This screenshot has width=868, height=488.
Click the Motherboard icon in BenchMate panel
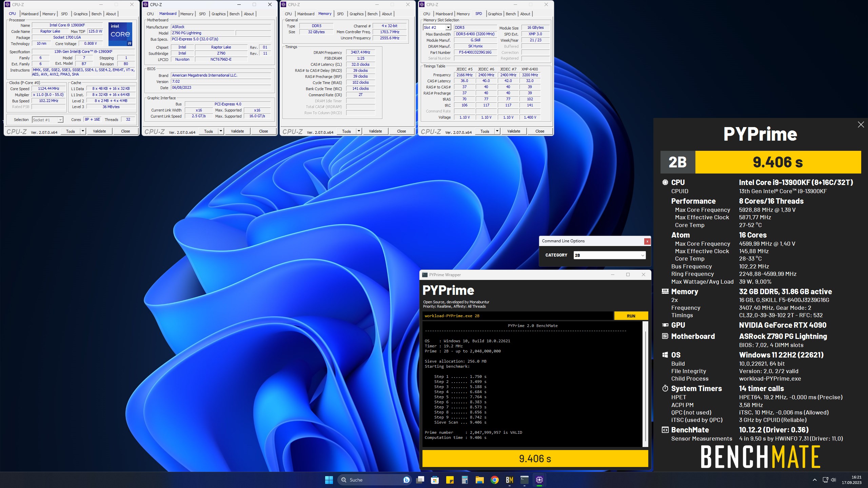tap(665, 336)
